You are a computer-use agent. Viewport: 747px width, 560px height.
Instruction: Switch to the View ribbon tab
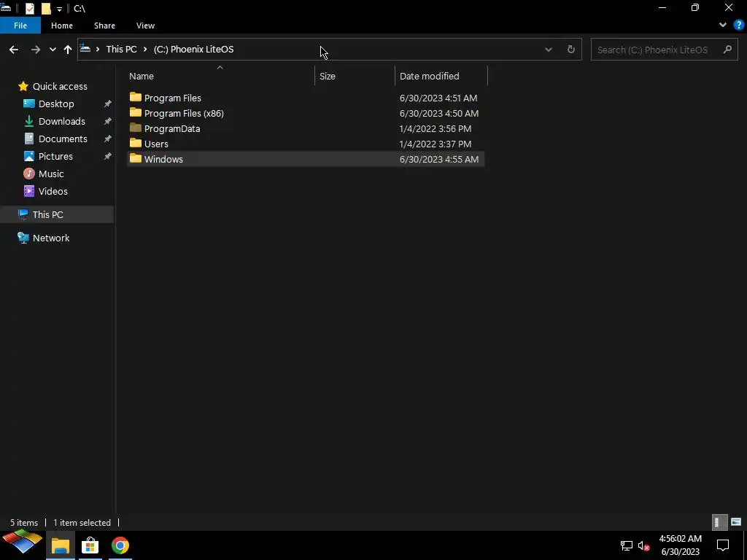[x=145, y=26]
